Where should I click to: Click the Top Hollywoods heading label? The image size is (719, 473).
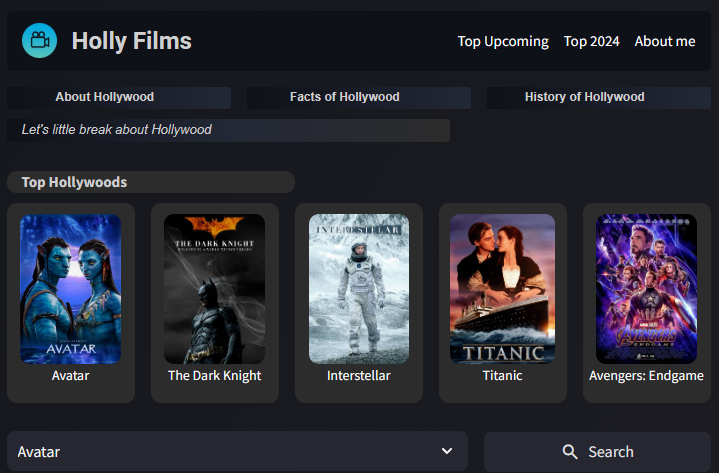(x=75, y=182)
